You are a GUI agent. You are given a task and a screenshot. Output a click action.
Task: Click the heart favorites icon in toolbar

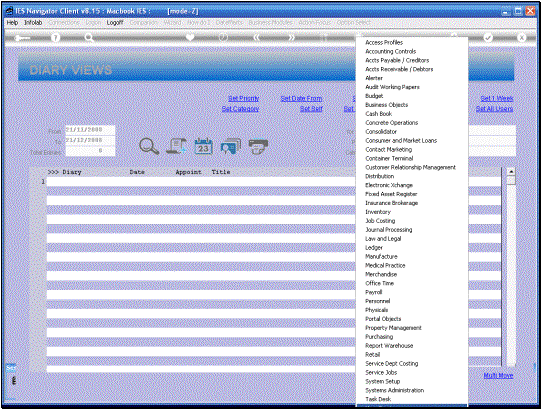pyautogui.click(x=190, y=37)
